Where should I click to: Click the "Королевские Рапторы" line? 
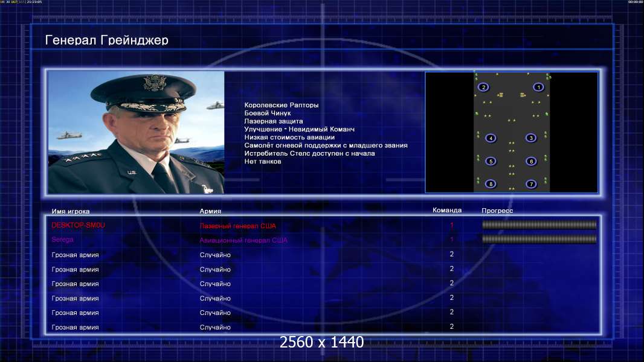click(282, 105)
